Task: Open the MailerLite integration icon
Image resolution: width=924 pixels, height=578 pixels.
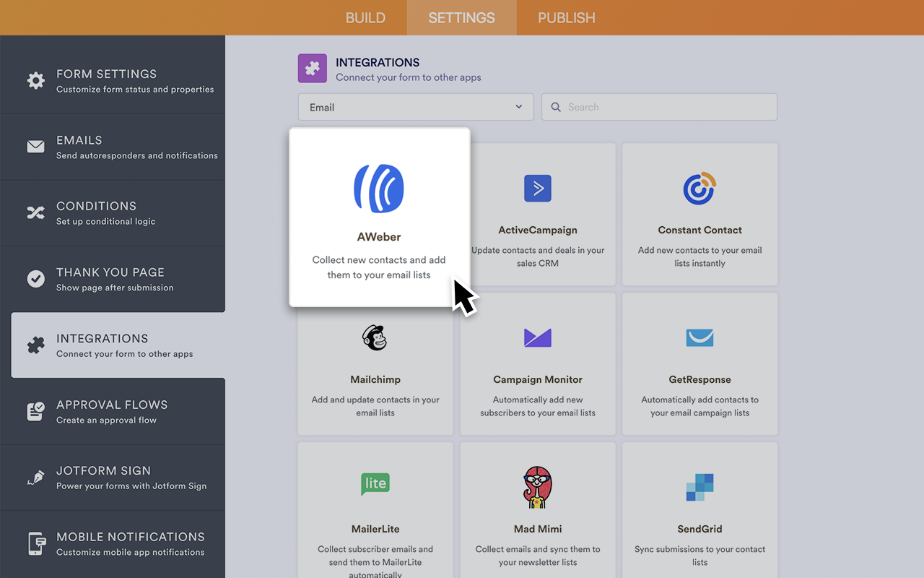Action: (375, 483)
